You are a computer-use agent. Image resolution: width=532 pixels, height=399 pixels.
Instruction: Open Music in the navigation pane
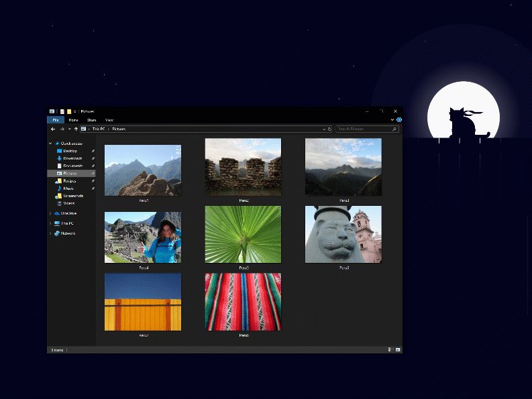(68, 188)
